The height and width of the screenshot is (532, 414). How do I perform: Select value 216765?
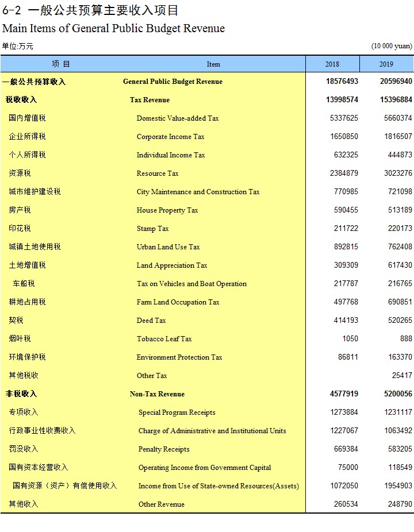tap(400, 283)
